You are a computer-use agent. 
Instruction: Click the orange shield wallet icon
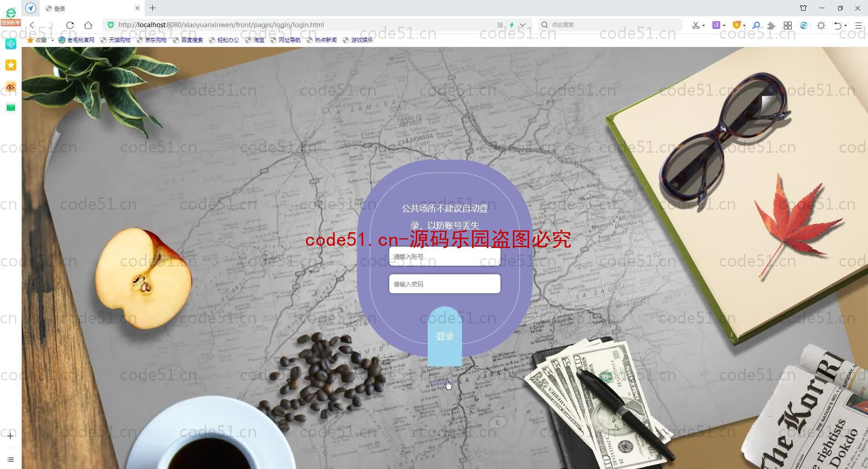[x=736, y=25]
